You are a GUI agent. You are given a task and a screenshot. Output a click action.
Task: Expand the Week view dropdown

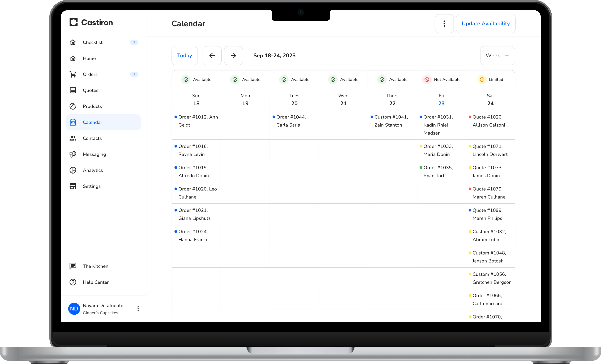click(x=497, y=56)
